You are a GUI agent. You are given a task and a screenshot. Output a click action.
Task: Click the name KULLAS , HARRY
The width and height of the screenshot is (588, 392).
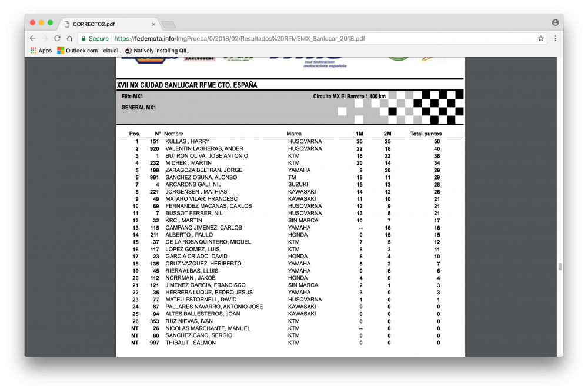pos(188,141)
